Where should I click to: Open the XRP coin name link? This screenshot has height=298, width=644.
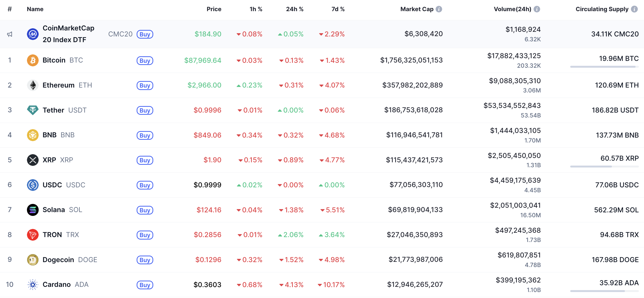tap(49, 160)
